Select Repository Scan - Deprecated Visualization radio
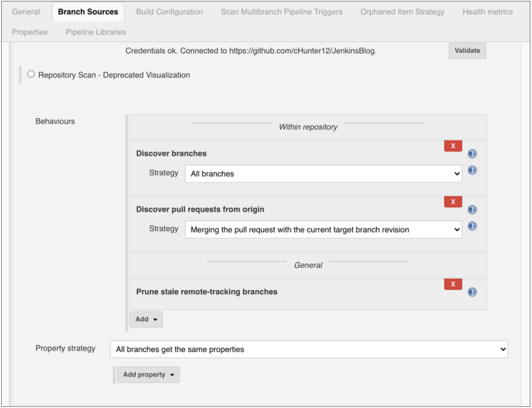Screen dimensions: 532x408 [31, 74]
